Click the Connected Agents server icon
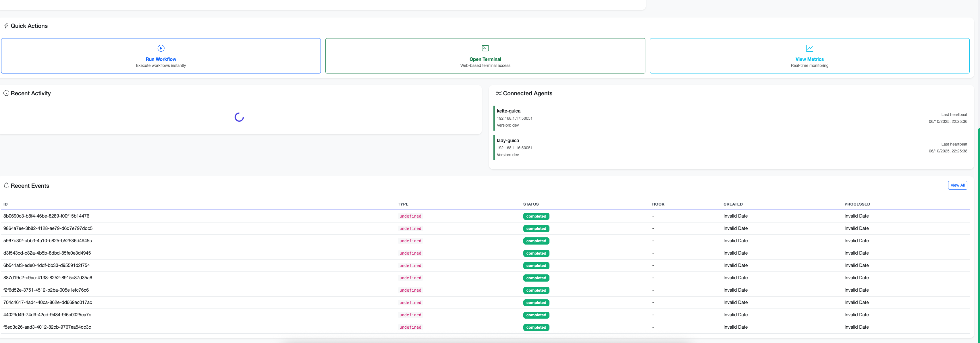Image resolution: width=980 pixels, height=343 pixels. pos(498,93)
